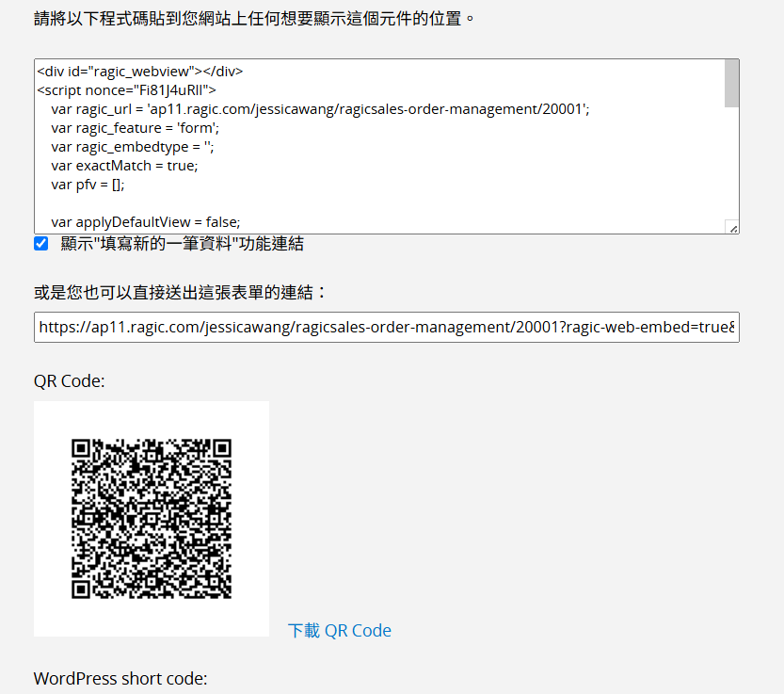
Task: Click the "QR Code:" label
Action: coord(70,381)
